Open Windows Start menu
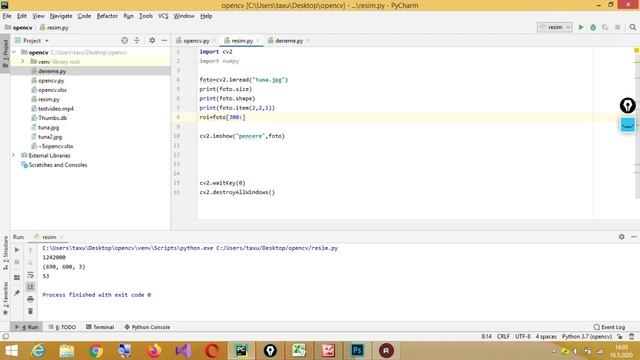 [11, 351]
